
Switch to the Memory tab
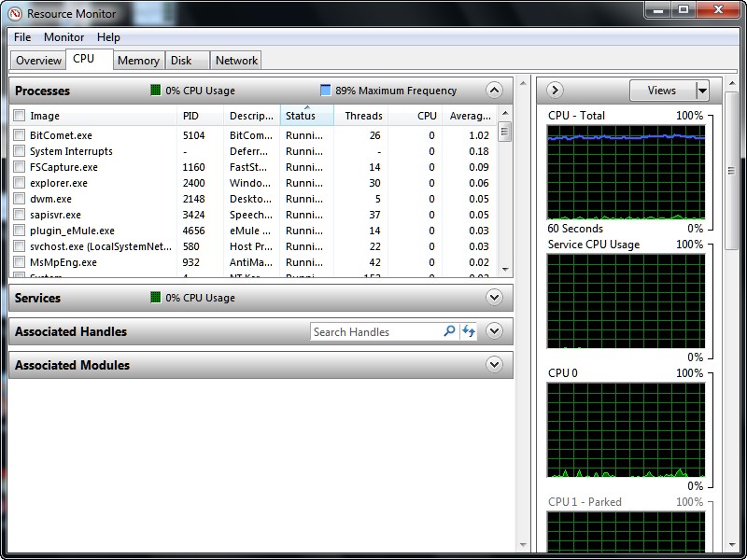tap(138, 61)
